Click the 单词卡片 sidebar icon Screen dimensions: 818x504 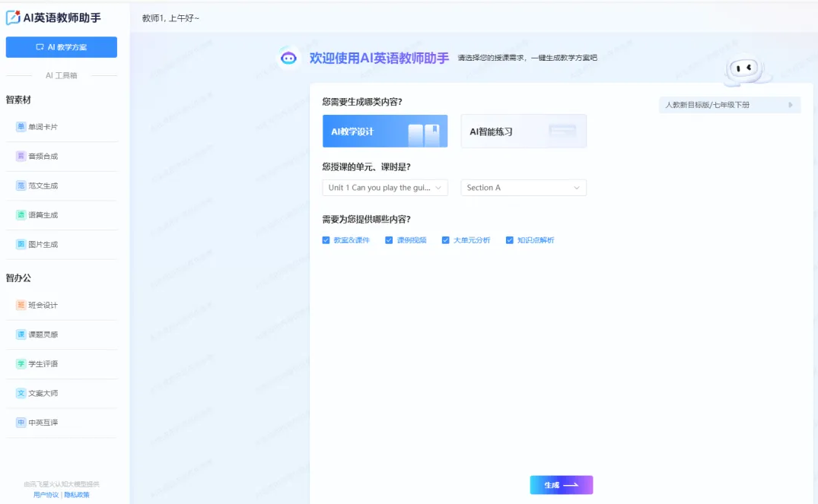tap(21, 127)
